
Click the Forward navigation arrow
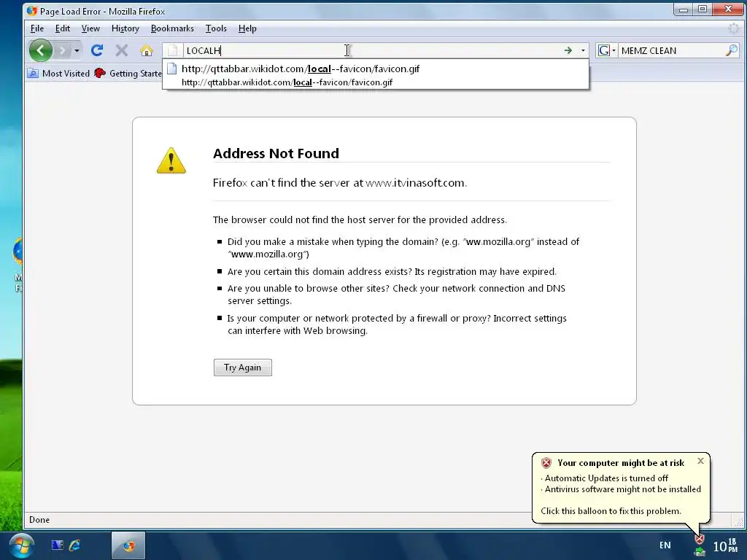tap(62, 50)
